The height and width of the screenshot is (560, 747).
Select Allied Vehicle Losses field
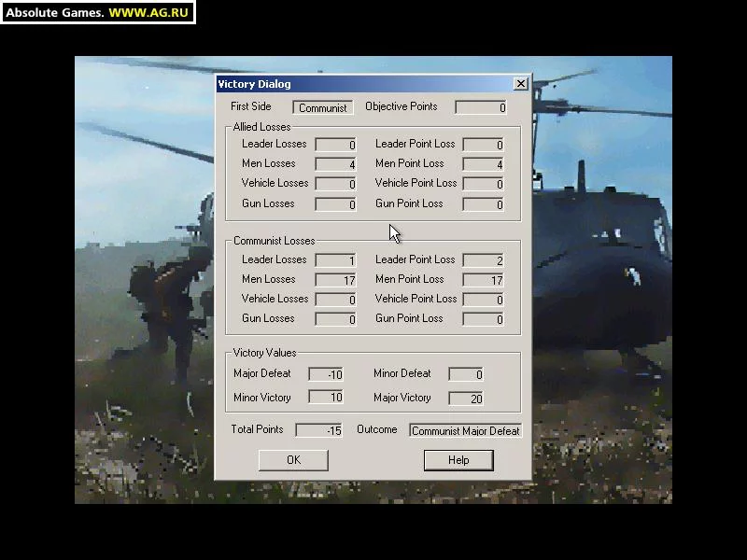[335, 184]
